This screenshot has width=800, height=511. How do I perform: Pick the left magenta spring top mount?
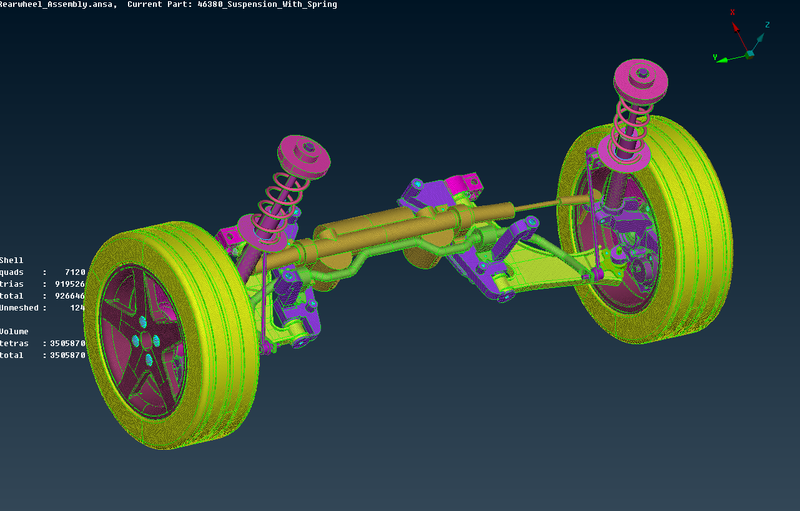click(305, 156)
